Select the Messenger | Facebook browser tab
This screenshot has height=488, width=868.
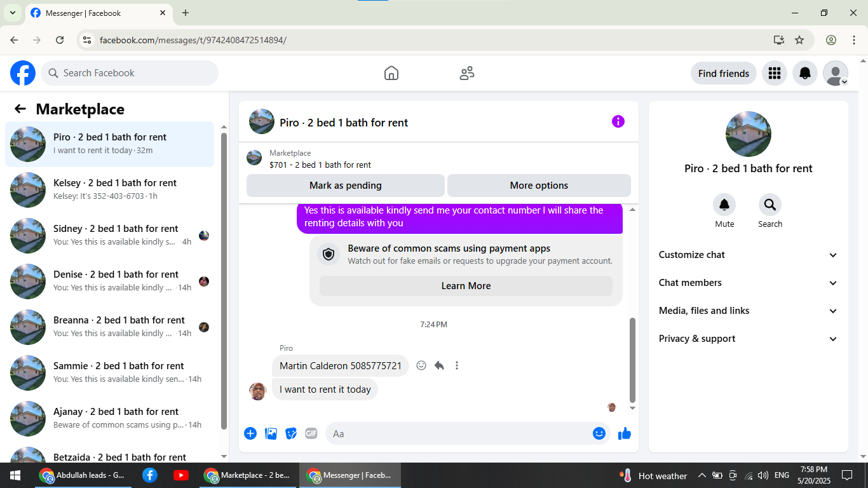[x=98, y=13]
